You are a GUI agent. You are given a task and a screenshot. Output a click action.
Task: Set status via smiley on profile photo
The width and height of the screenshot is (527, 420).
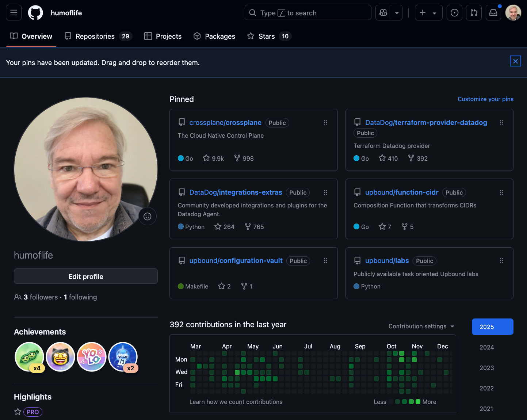coord(148,216)
